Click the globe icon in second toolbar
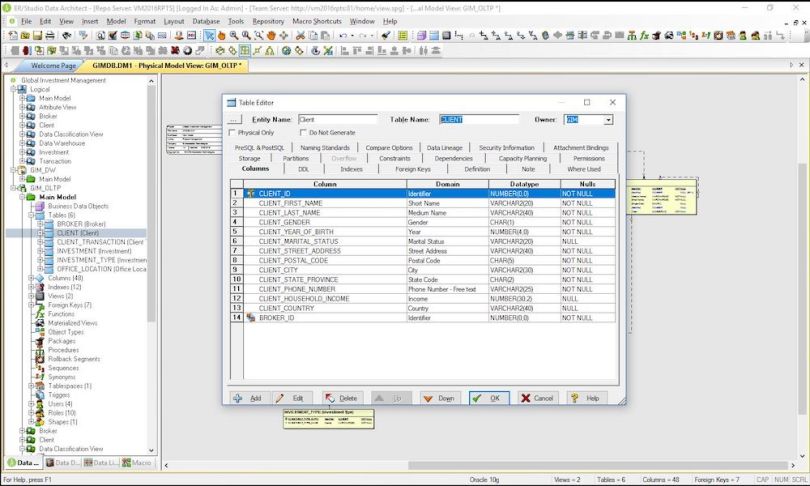The height and width of the screenshot is (486, 810). pos(286,50)
